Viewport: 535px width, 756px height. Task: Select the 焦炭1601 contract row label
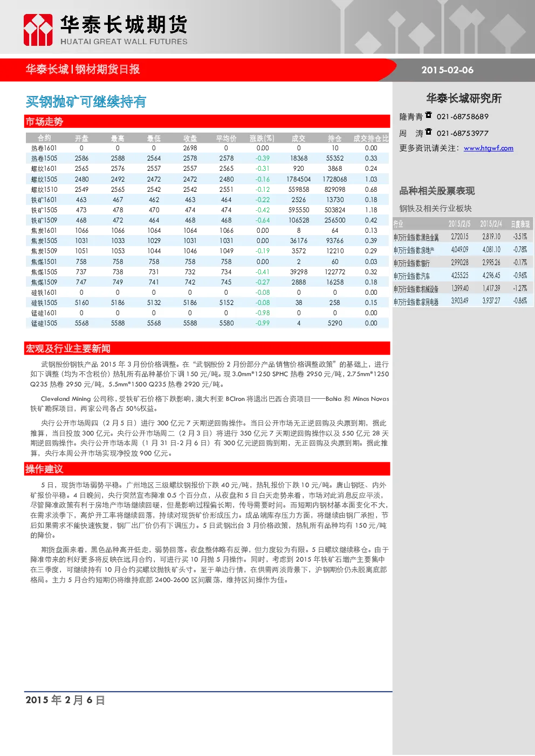click(x=44, y=231)
